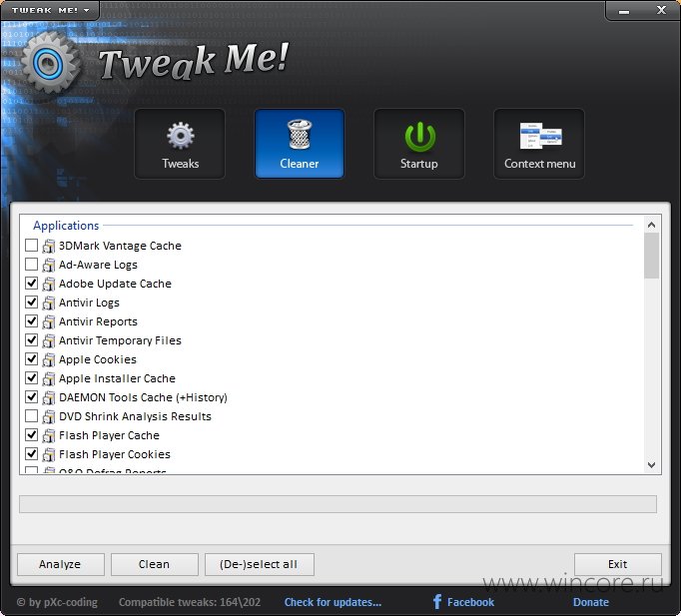Image resolution: width=681 pixels, height=616 pixels.
Task: Click the Clean button
Action: (x=154, y=564)
